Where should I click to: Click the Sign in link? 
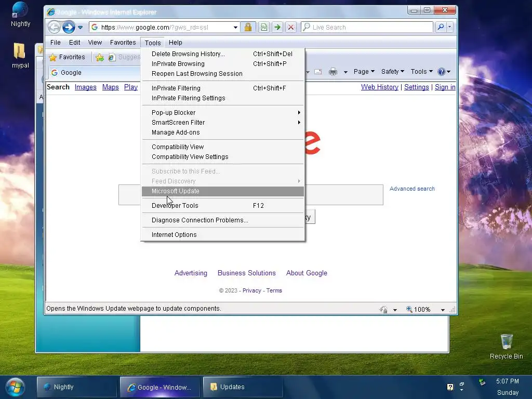tap(445, 87)
